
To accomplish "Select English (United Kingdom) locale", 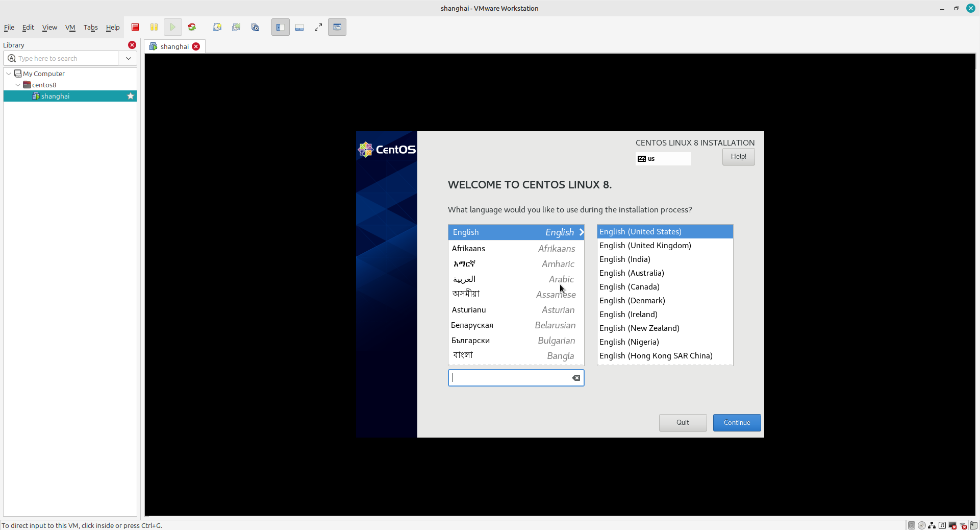I will tap(665, 246).
